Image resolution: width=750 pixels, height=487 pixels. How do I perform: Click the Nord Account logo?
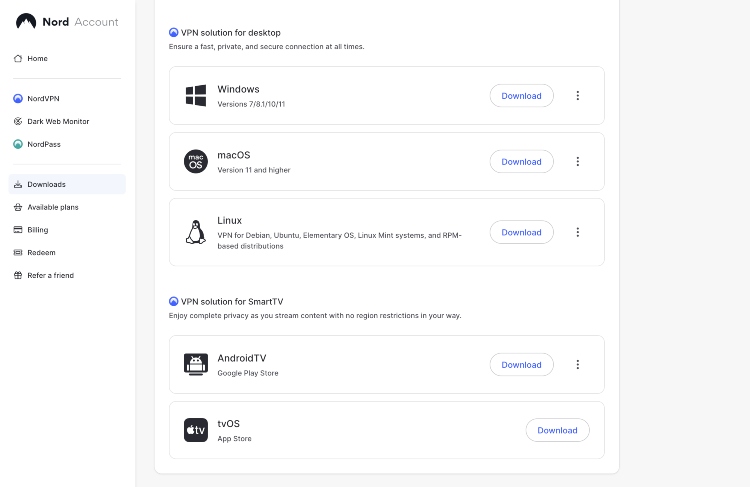[67, 22]
